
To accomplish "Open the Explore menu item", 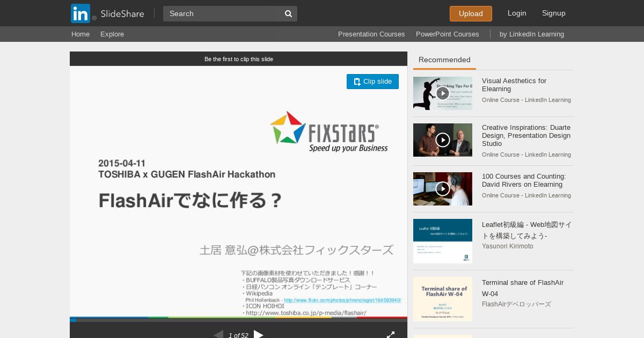I will click(112, 34).
